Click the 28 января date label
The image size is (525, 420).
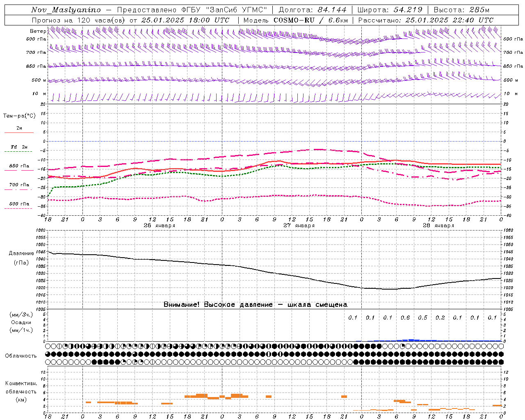tap(438, 226)
